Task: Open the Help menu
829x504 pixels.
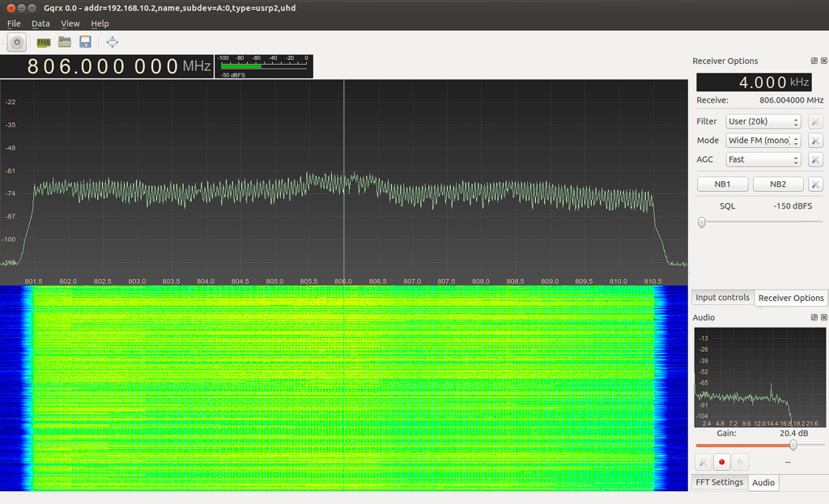Action: click(x=100, y=23)
